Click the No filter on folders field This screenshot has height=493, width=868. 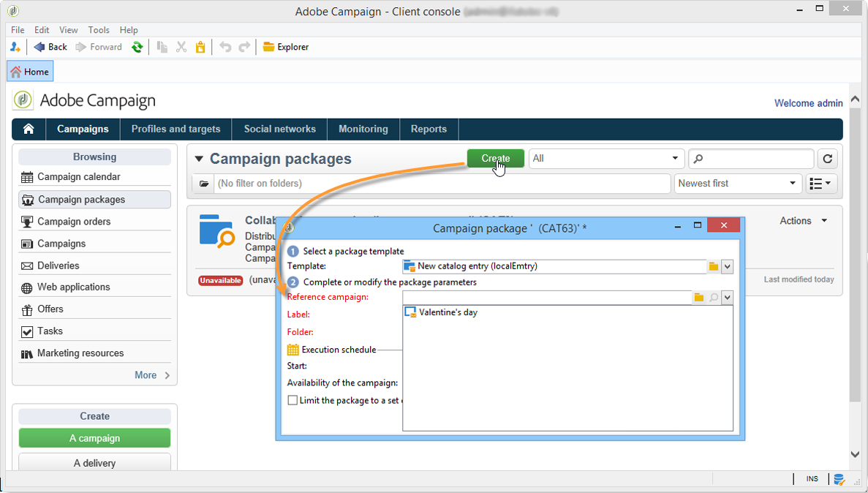442,184
